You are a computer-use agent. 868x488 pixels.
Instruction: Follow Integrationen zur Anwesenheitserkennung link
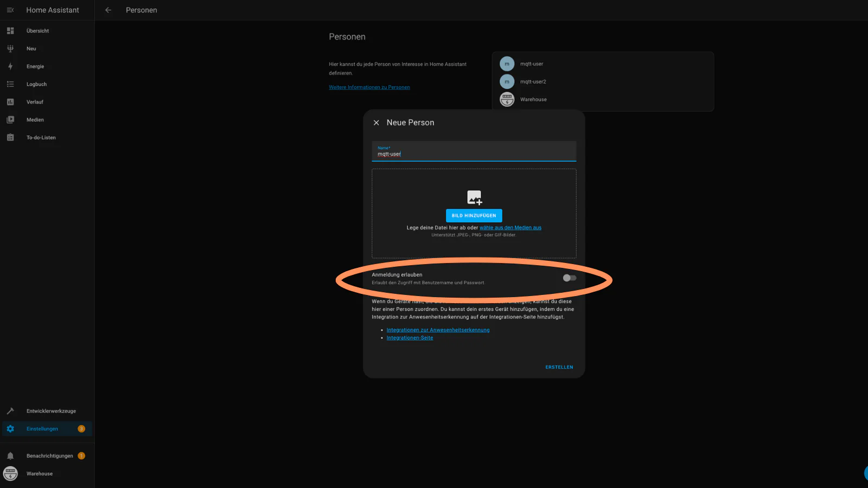tap(438, 330)
